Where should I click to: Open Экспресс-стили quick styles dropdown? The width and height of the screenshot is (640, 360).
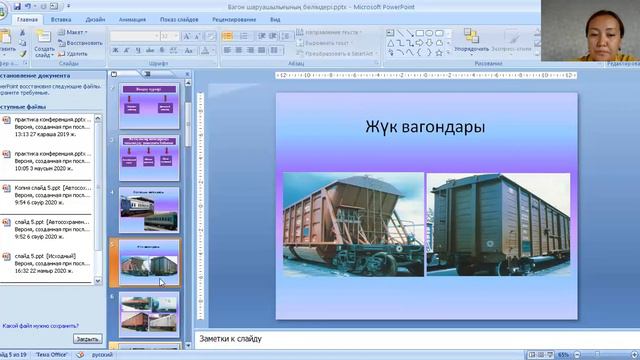[x=511, y=42]
